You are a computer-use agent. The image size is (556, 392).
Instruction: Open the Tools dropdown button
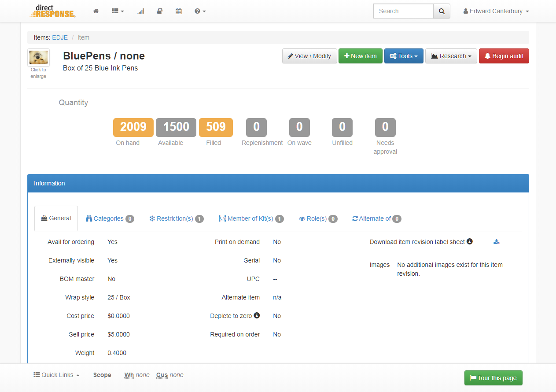pyautogui.click(x=404, y=56)
